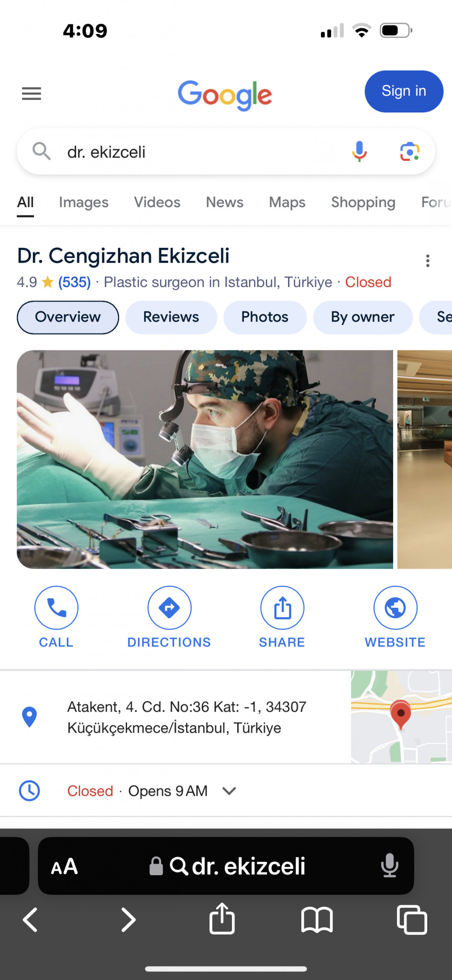
Task: Open the AA page settings menu
Action: pos(64,866)
